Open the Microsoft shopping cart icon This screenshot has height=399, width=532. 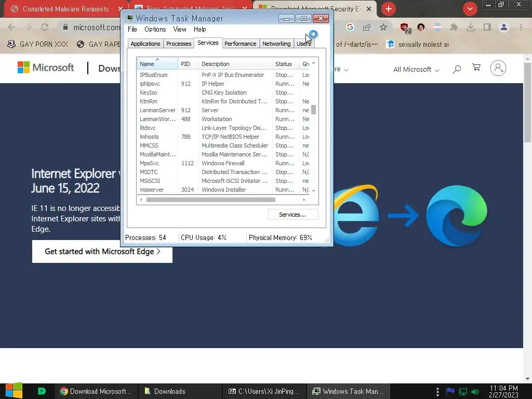point(476,68)
